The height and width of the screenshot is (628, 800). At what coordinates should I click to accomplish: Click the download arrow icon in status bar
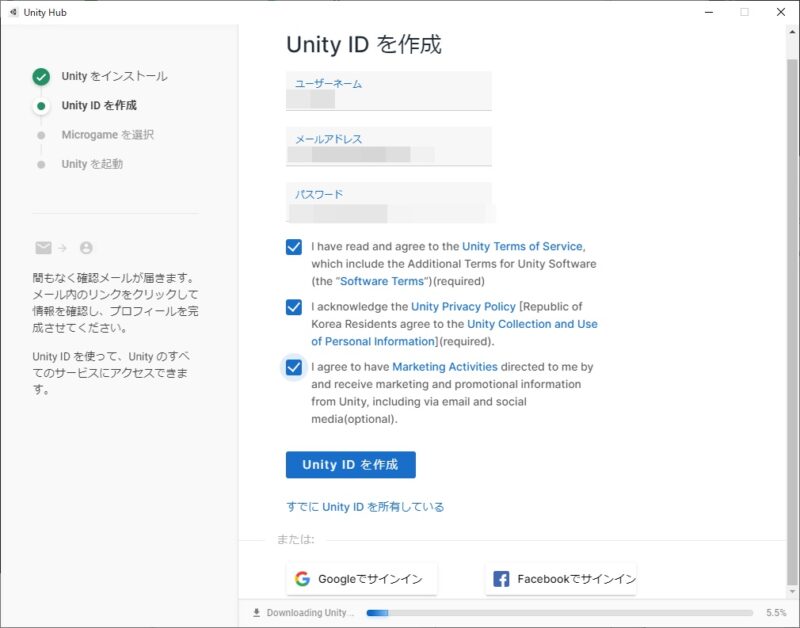click(x=256, y=613)
